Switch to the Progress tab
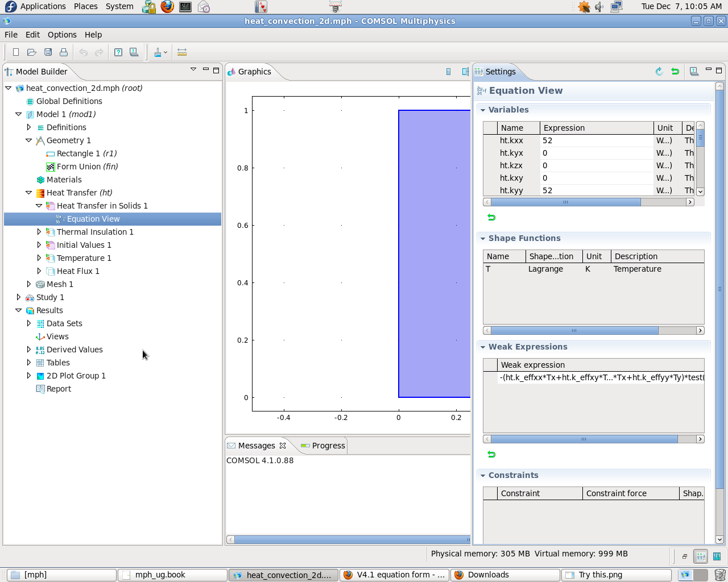Image resolution: width=728 pixels, height=582 pixels. pyautogui.click(x=323, y=446)
